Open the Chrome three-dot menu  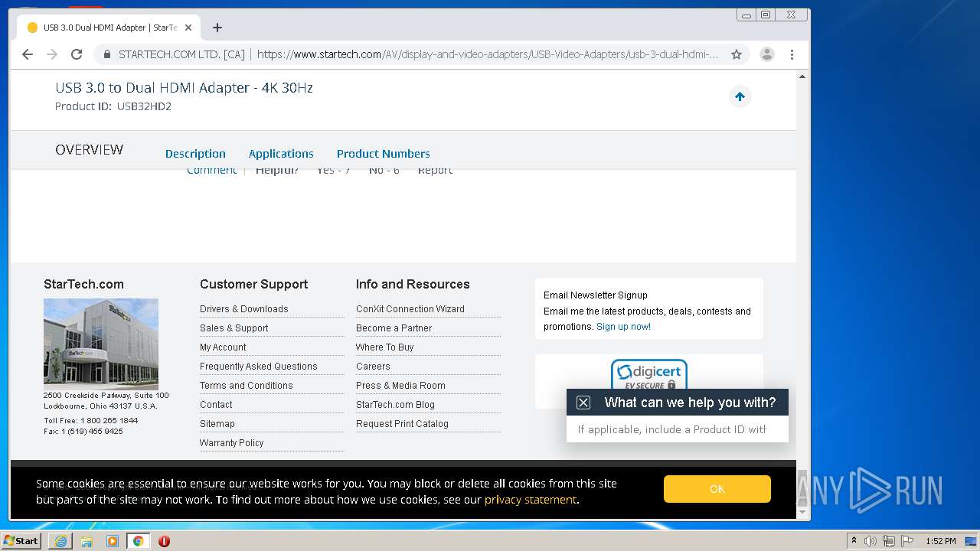pos(792,54)
